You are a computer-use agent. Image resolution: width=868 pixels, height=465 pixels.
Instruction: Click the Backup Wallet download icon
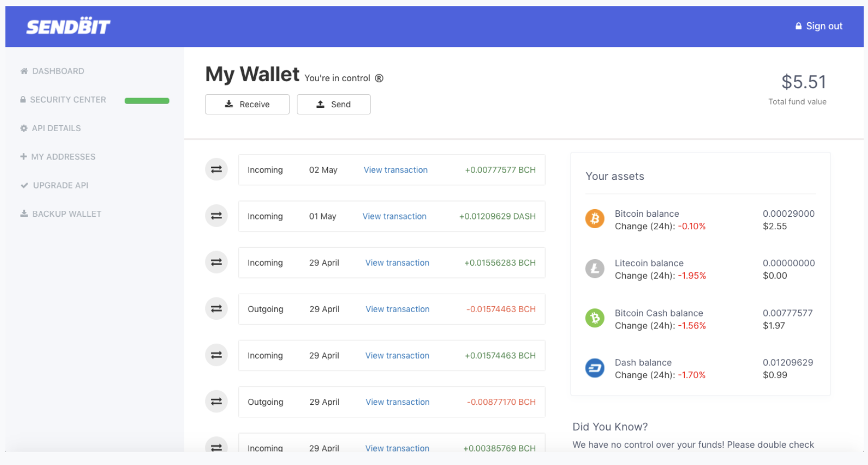point(24,214)
